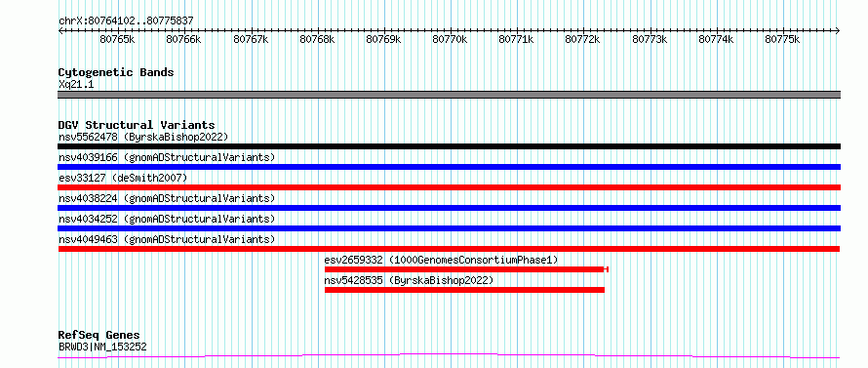The height and width of the screenshot is (368, 868).
Task: Open the DGV Structural Variants track heading
Action: click(x=137, y=125)
